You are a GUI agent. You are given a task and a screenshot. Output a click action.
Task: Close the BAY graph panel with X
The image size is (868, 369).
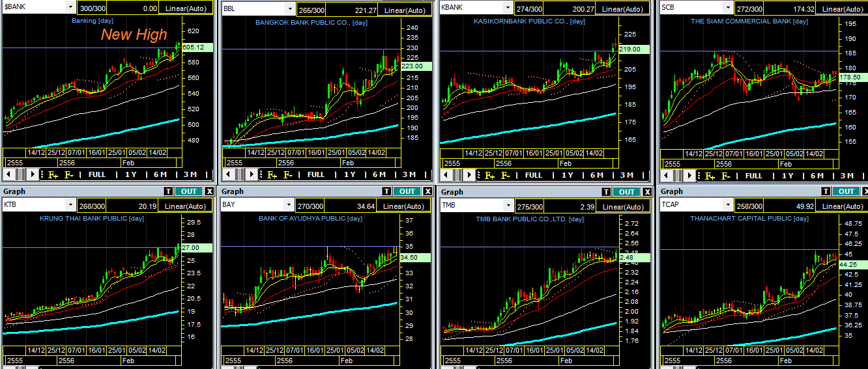(428, 191)
